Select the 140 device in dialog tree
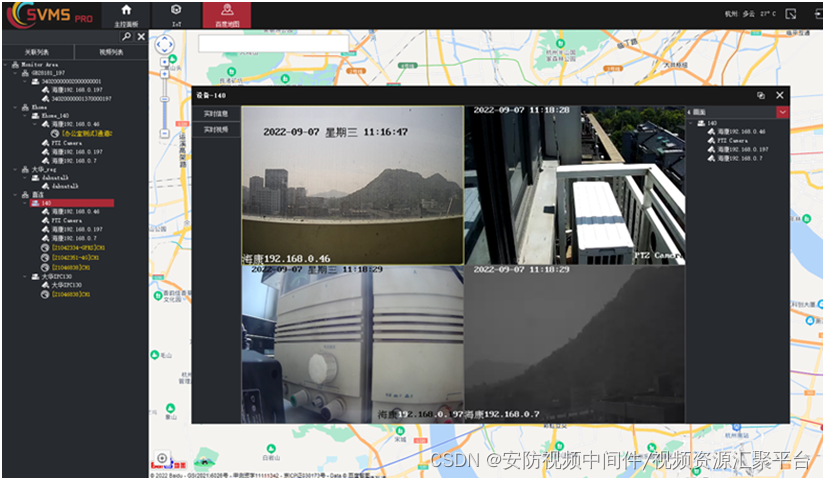 pyautogui.click(x=711, y=123)
